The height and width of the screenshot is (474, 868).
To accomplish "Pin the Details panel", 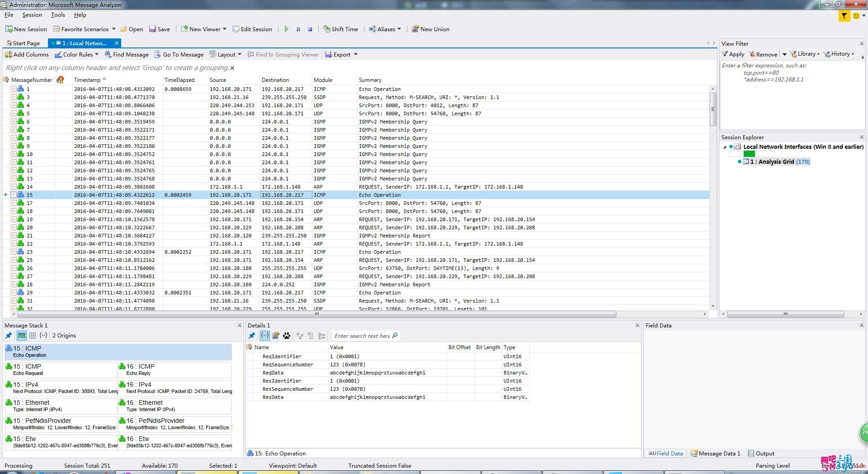I will (252, 336).
